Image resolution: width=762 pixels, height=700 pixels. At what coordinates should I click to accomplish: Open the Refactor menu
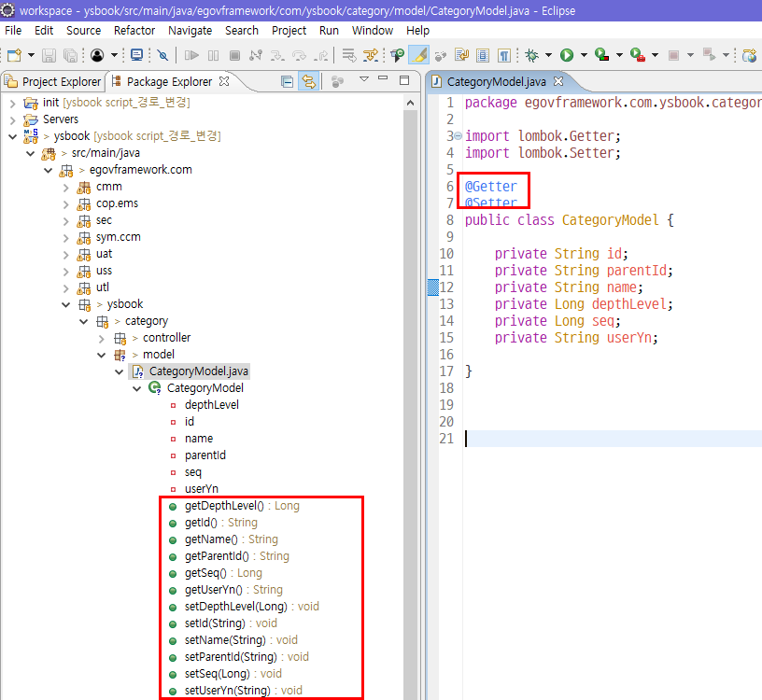coord(134,31)
